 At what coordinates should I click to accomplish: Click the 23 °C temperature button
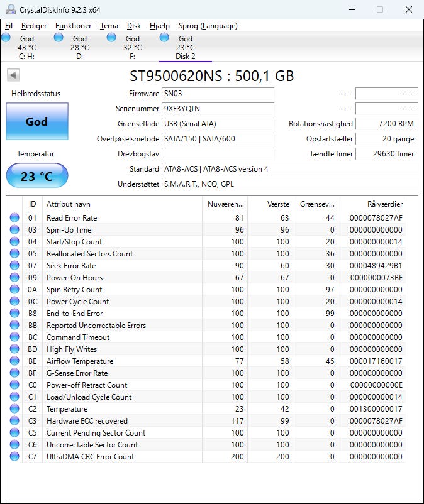coord(36,176)
